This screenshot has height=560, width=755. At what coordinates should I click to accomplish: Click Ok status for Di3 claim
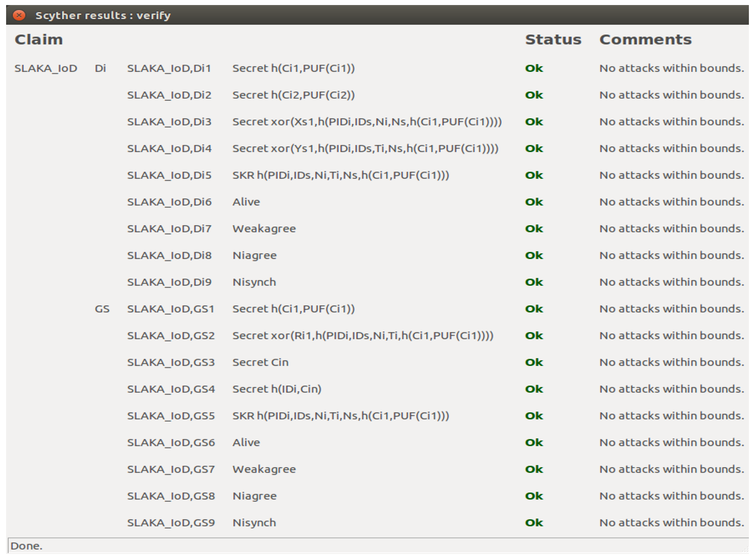pos(534,122)
